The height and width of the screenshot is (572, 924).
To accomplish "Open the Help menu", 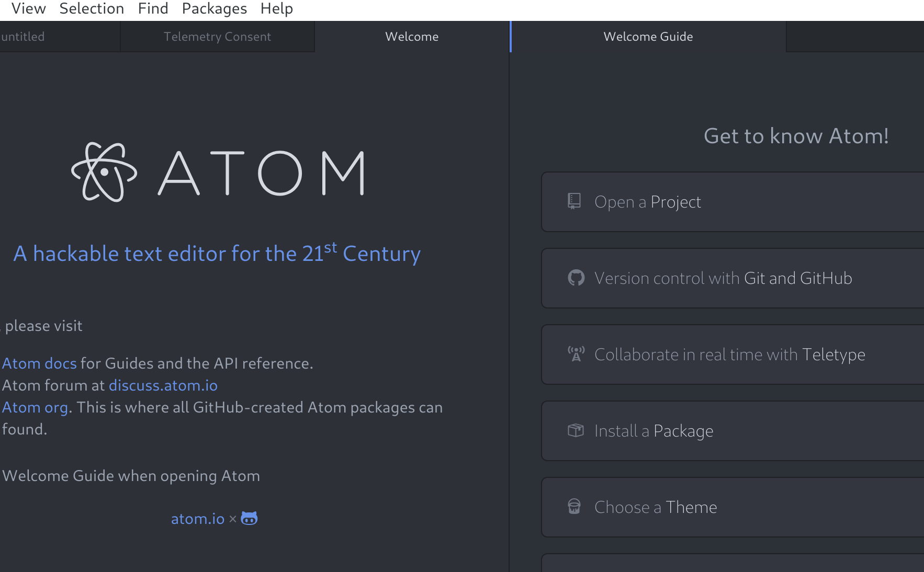I will click(x=276, y=9).
